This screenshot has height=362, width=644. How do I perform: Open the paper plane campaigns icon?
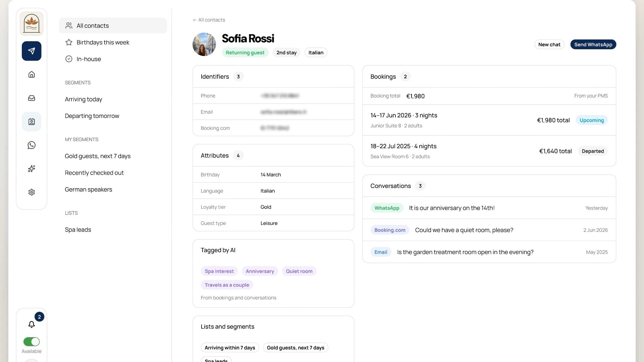click(x=32, y=51)
